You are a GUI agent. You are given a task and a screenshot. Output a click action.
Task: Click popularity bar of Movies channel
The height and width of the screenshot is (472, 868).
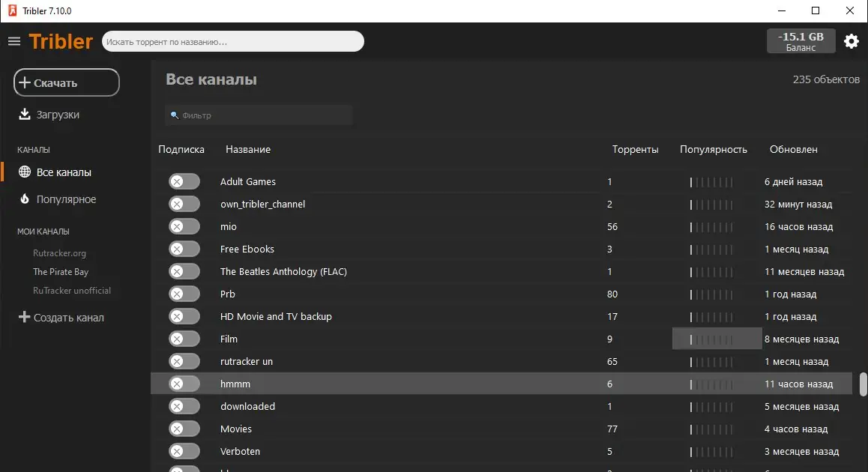point(711,429)
